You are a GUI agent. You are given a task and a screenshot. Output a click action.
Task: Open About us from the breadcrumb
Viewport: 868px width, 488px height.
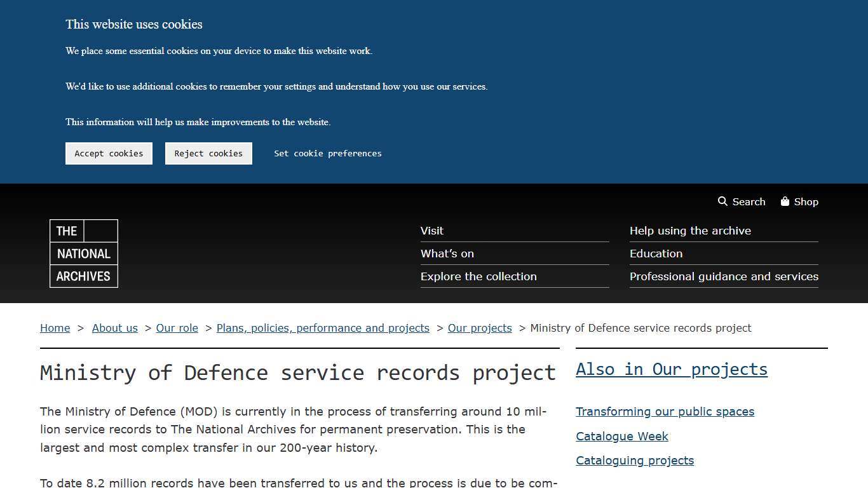pos(115,328)
